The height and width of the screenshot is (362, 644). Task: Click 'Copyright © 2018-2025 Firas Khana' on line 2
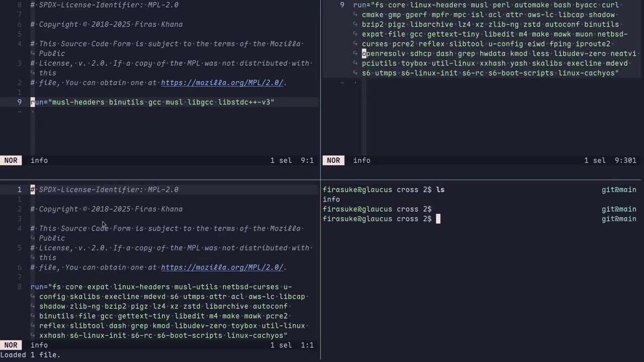(111, 209)
